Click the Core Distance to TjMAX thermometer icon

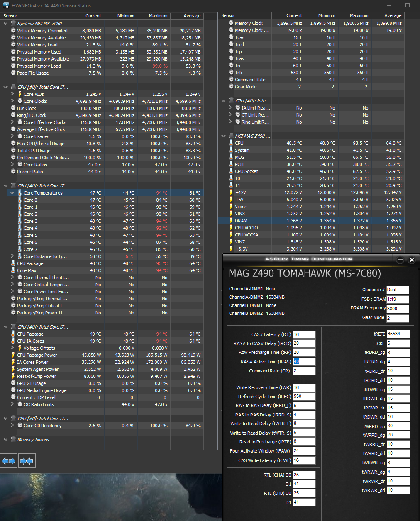click(20, 256)
